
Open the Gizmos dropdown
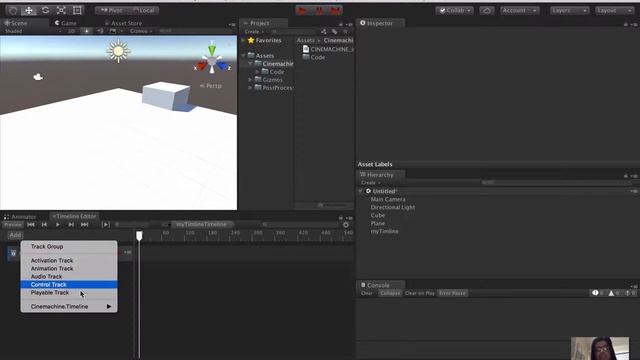[141, 31]
